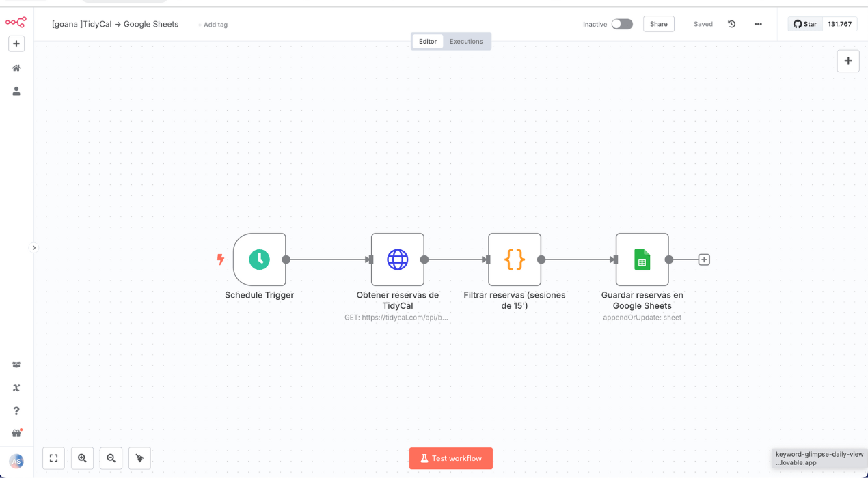
Task: Zoom in on the workflow canvas
Action: (82, 458)
